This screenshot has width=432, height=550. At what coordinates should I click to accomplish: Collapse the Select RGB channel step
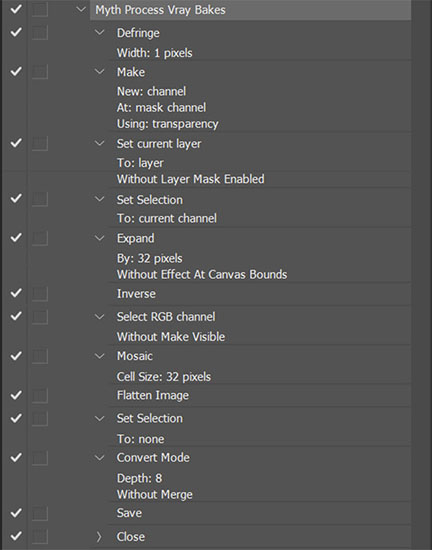(x=100, y=317)
